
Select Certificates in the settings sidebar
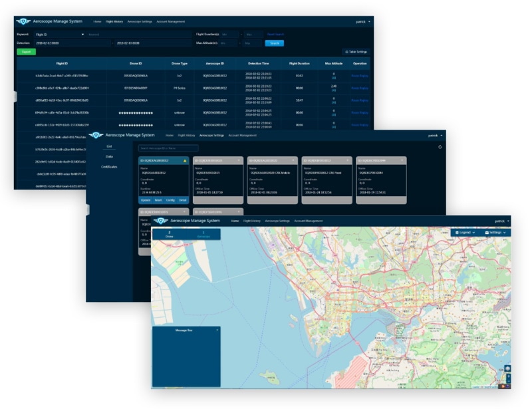[x=109, y=166]
